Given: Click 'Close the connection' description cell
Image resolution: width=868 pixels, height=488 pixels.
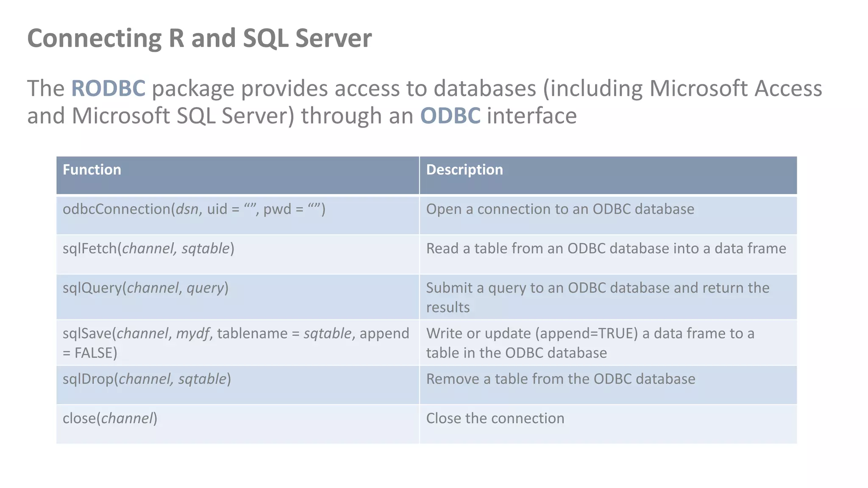Looking at the screenshot, I should click(495, 419).
